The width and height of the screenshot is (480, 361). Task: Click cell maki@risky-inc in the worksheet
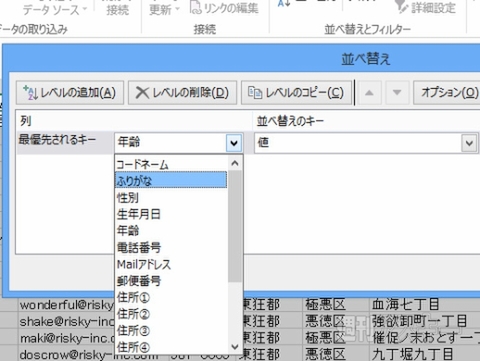(67, 338)
